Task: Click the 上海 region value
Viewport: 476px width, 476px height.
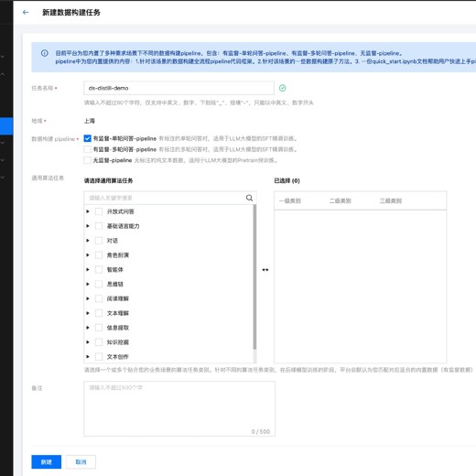Action: point(90,121)
